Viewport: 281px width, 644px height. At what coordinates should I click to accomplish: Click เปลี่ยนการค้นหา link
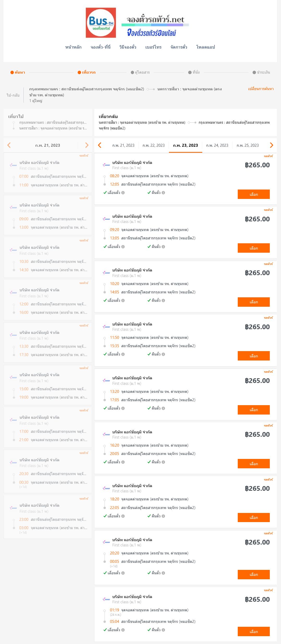[x=261, y=89]
